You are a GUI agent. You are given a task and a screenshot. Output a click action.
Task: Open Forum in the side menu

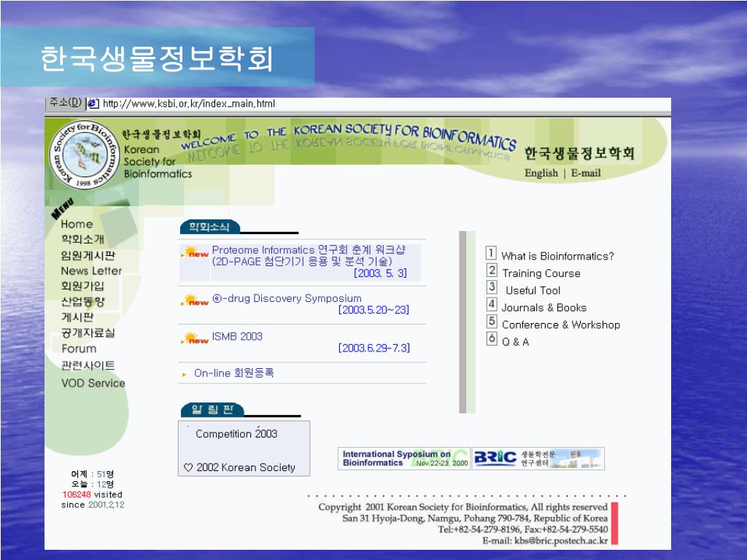pyautogui.click(x=79, y=349)
